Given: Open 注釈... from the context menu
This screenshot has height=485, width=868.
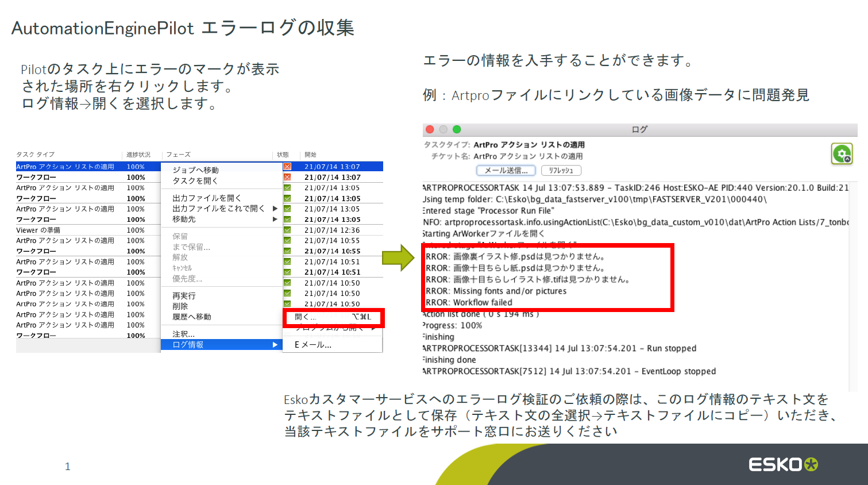Looking at the screenshot, I should point(184,334).
